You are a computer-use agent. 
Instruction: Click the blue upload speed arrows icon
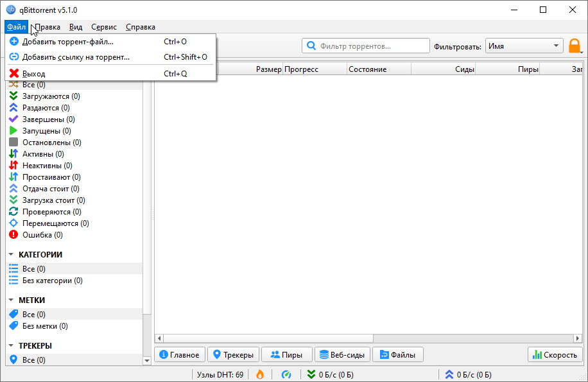click(x=449, y=374)
